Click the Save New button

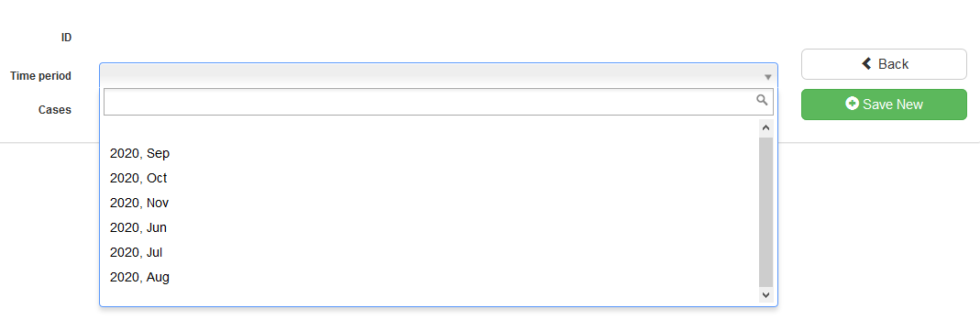(884, 105)
